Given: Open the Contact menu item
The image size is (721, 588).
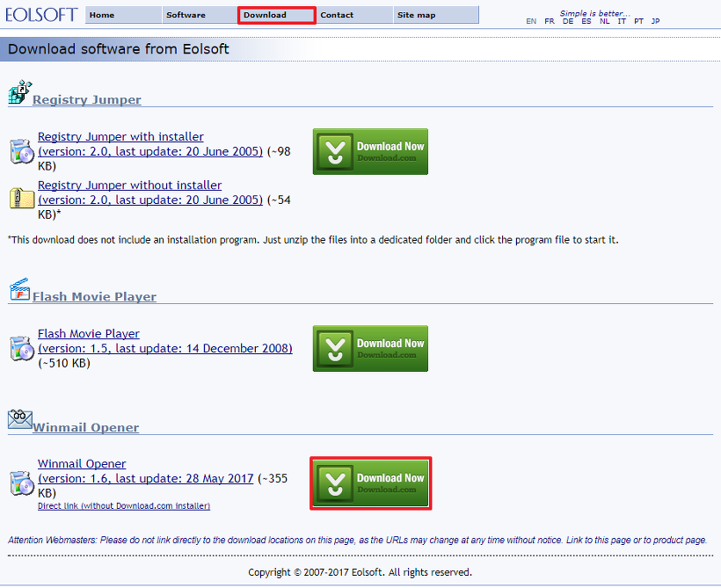Looking at the screenshot, I should [354, 15].
